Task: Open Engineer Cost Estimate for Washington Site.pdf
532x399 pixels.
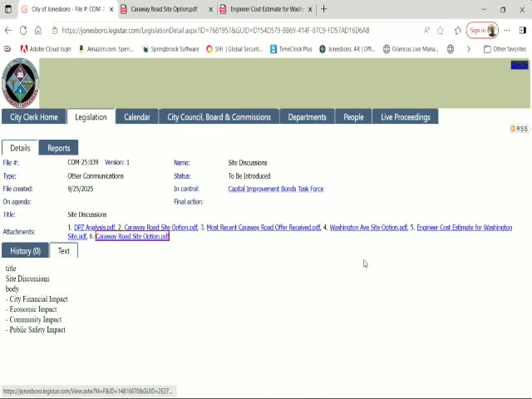Action: coord(464,228)
